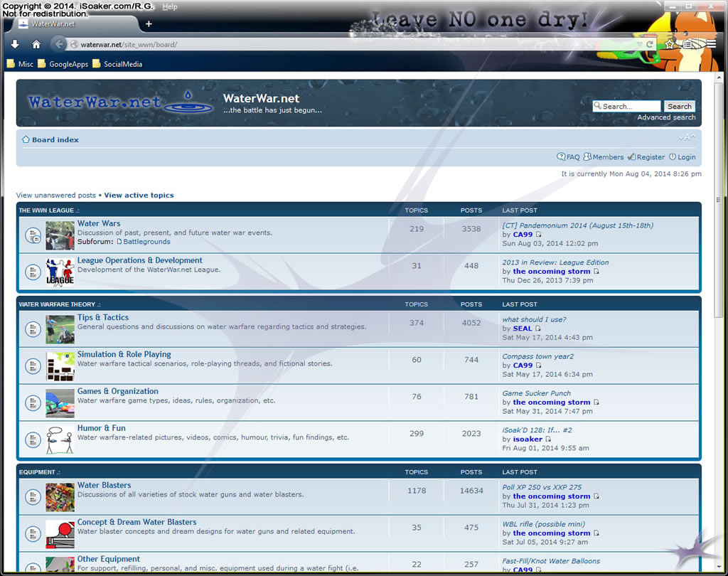
Task: Focus the forum search input field
Action: tap(627, 107)
